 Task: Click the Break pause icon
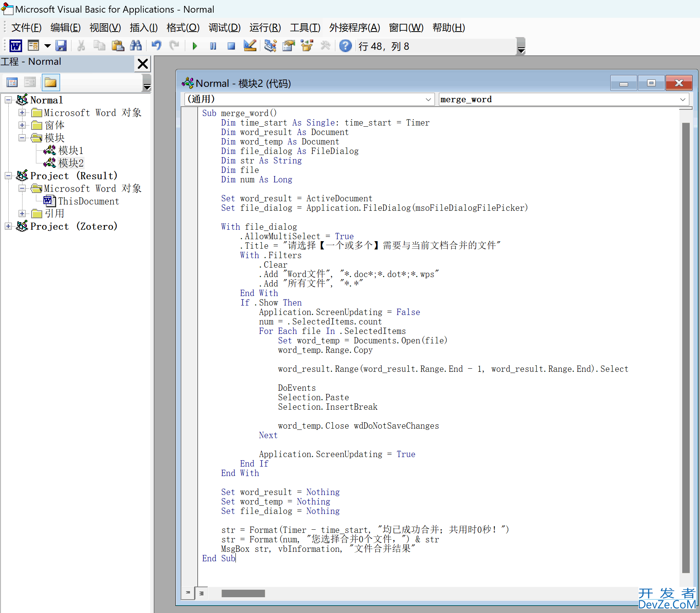coord(213,46)
